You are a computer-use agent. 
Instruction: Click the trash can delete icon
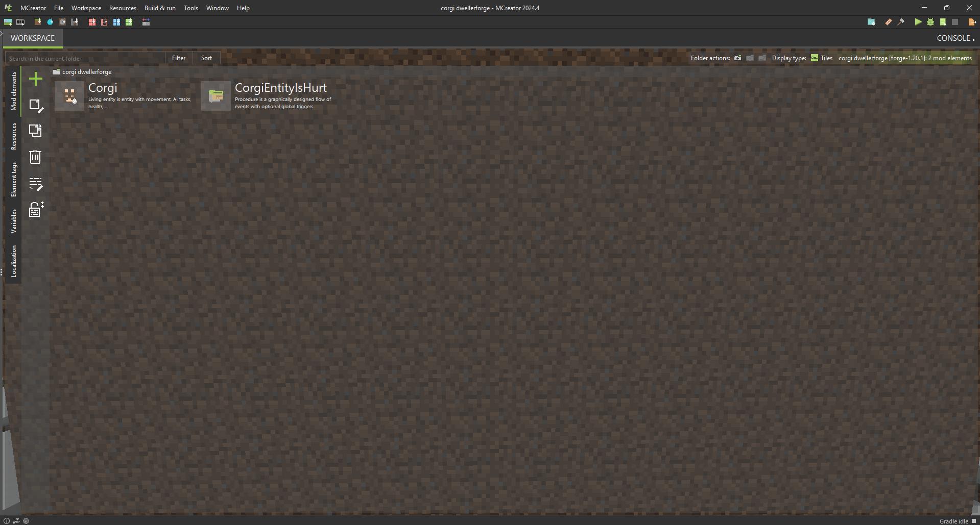click(x=35, y=157)
